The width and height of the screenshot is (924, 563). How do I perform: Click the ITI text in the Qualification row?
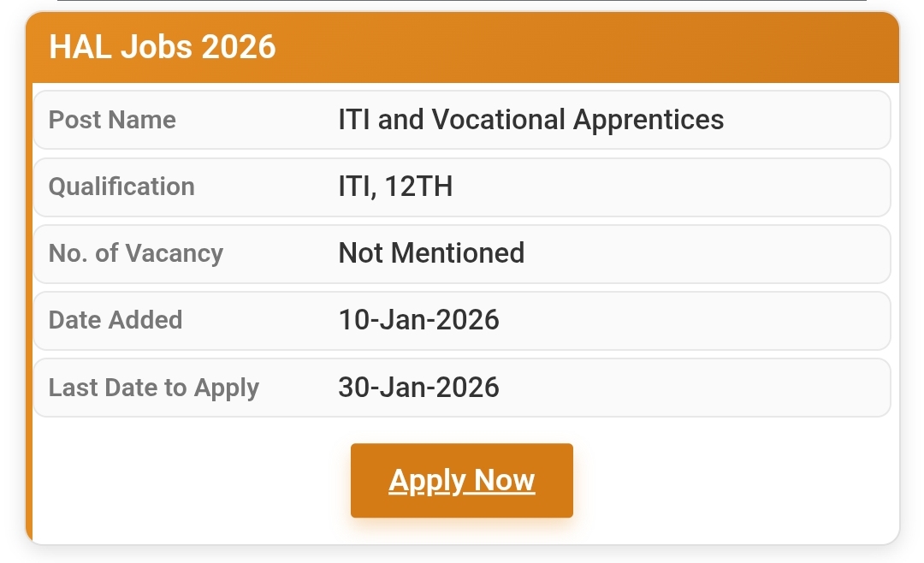(x=355, y=187)
